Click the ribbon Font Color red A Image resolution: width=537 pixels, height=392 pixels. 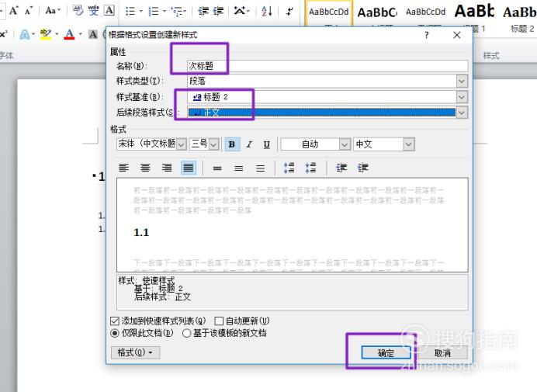coord(69,34)
